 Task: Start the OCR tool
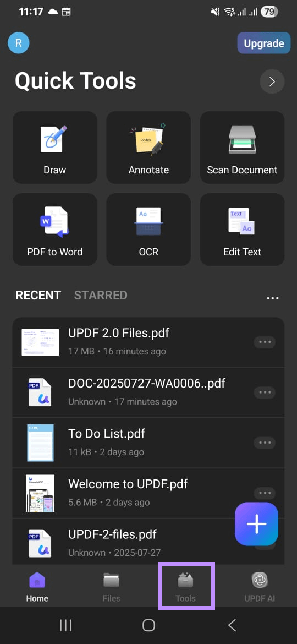point(148,230)
